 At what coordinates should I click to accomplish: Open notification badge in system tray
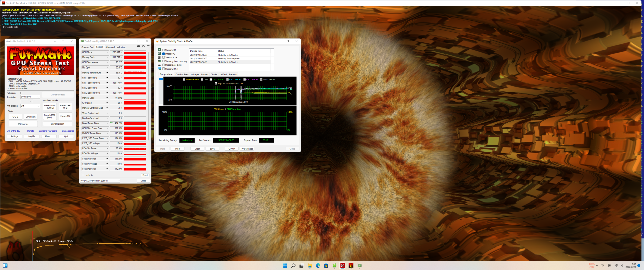[639, 266]
